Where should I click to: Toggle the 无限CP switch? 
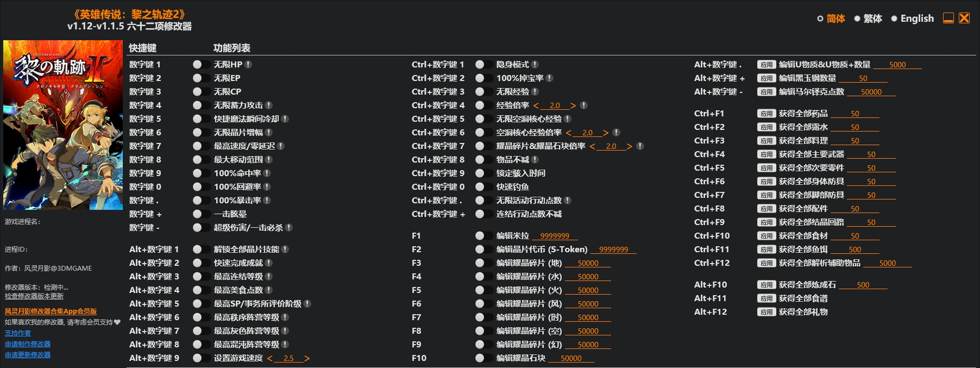tap(202, 92)
